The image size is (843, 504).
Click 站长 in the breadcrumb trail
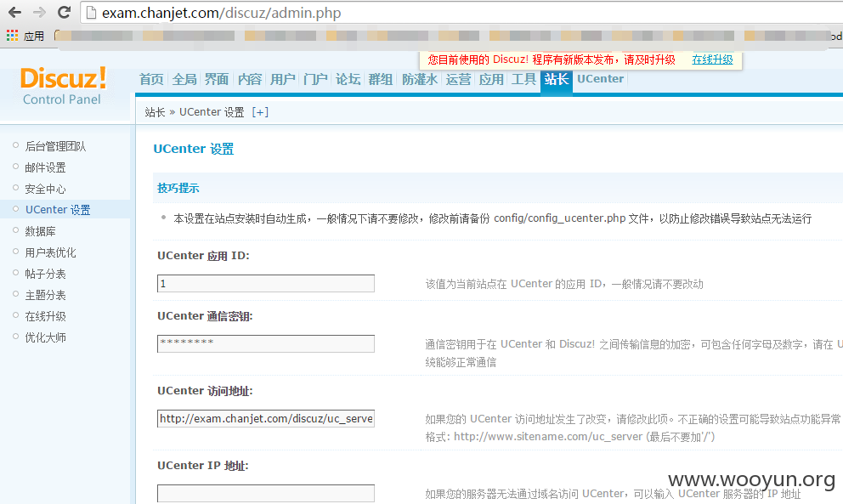155,112
